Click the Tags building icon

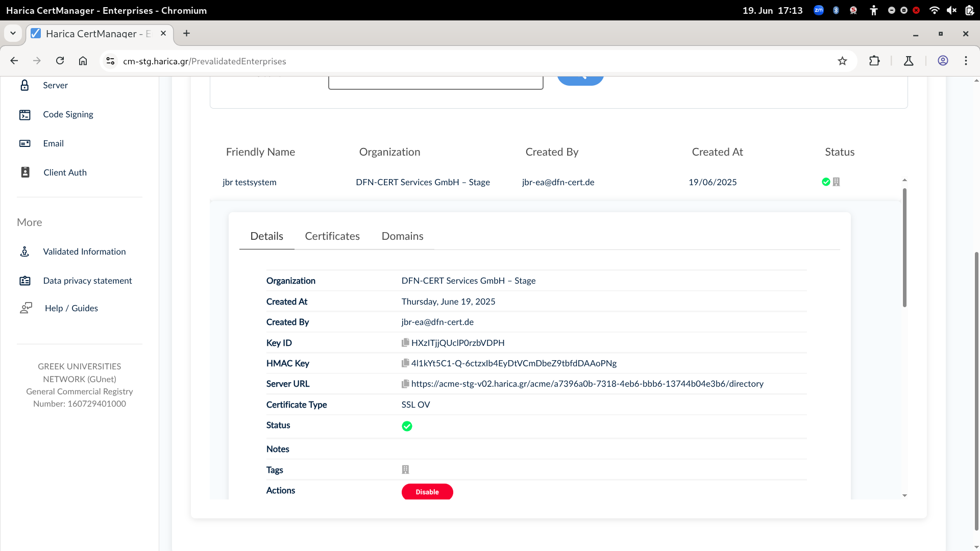405,469
